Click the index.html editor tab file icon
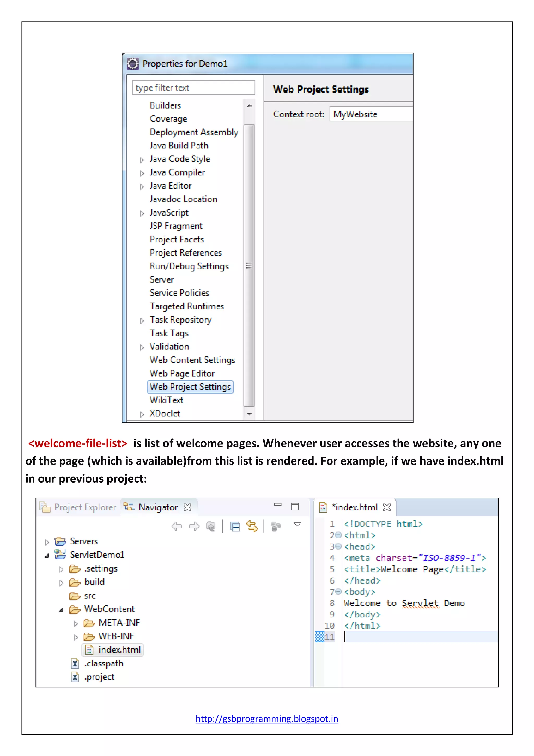Viewport: 534px width, 756px height. tap(323, 507)
